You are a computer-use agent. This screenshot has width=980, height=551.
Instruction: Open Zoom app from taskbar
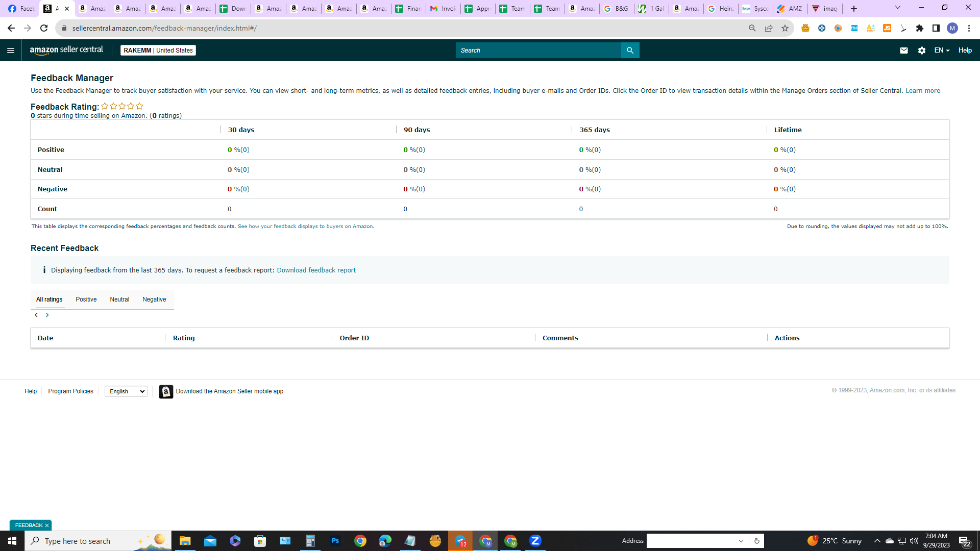tap(535, 541)
